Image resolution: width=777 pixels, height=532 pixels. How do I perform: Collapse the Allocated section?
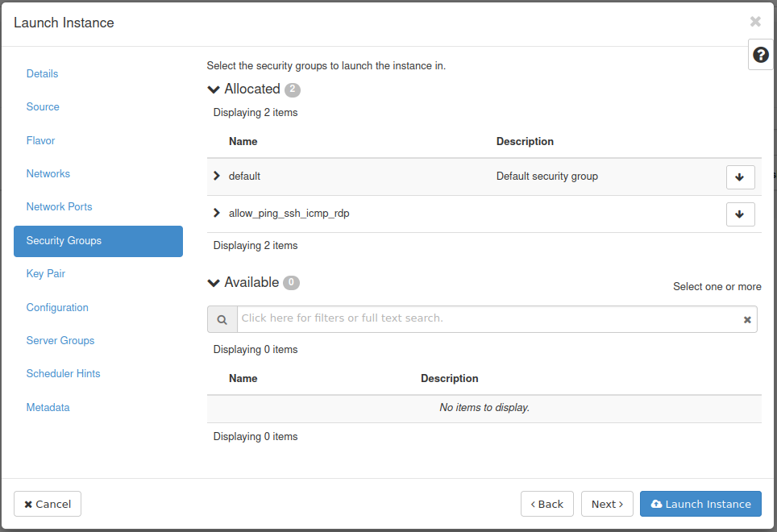tap(214, 89)
